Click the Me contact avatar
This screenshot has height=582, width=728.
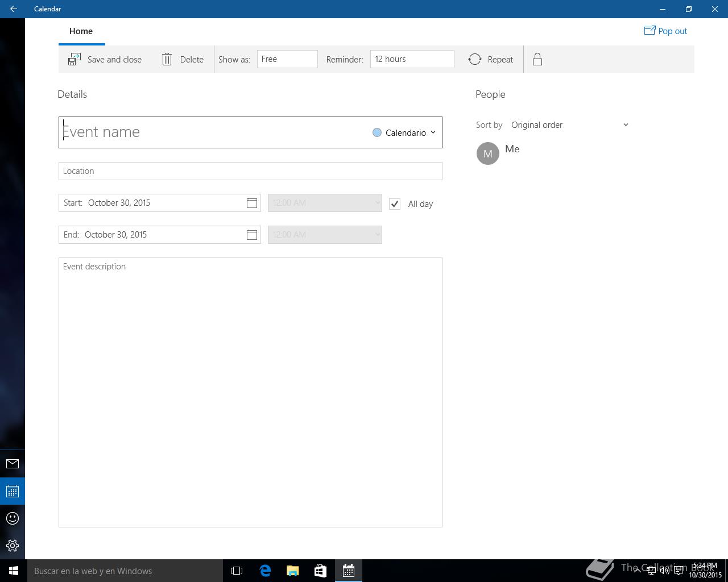487,153
